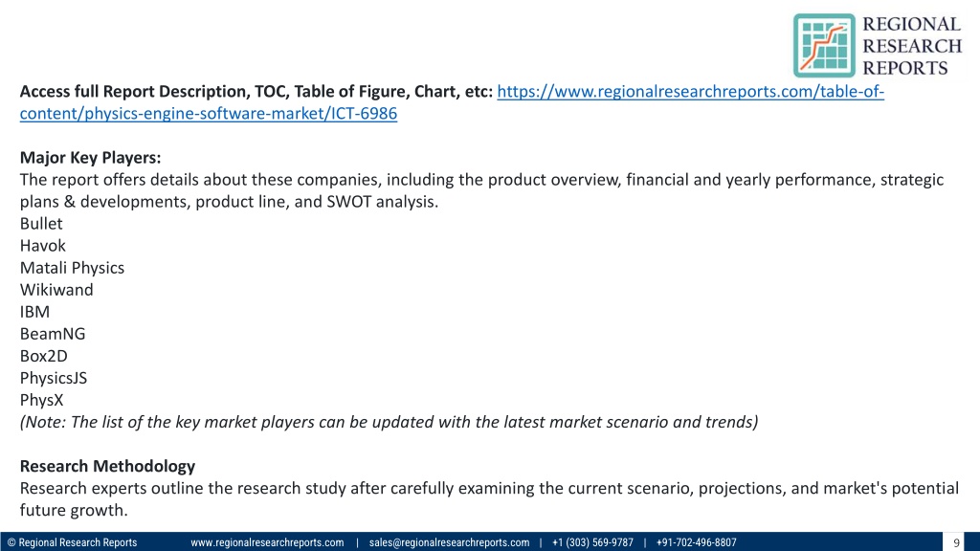The height and width of the screenshot is (551, 980).
Task: Click the Major Key Players heading
Action: (90, 158)
